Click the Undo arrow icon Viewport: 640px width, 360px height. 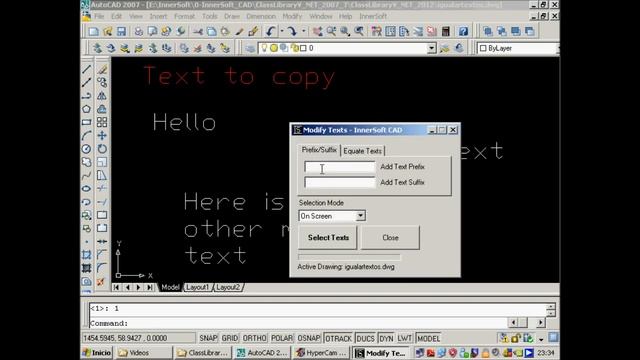tap(271, 31)
